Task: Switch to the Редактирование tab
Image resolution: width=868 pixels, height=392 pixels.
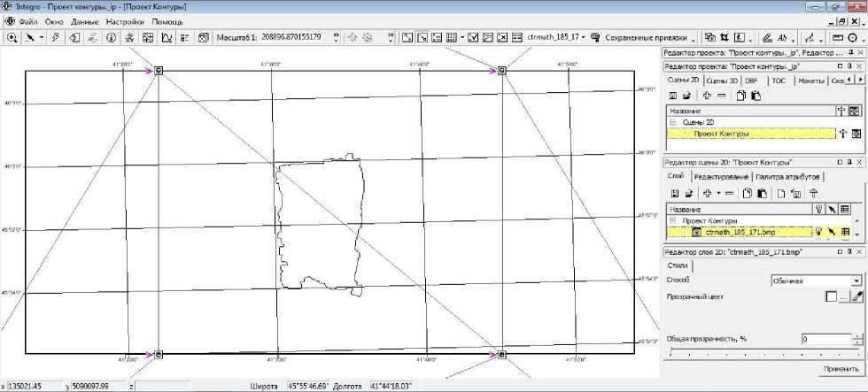Action: click(722, 177)
